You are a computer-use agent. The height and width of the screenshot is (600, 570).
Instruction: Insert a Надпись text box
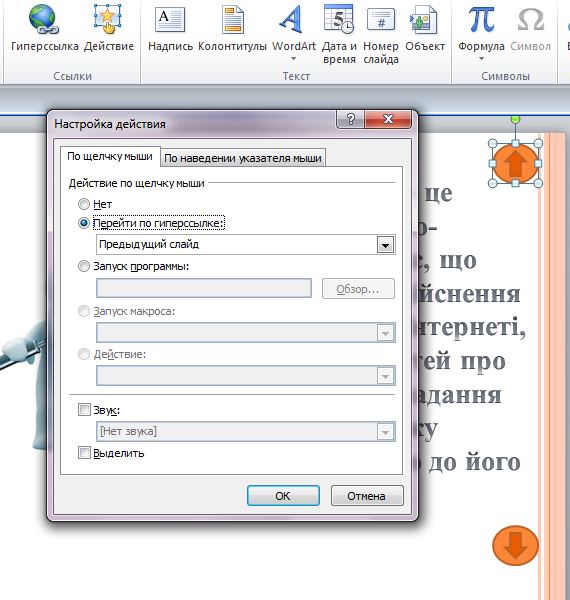(x=170, y=28)
